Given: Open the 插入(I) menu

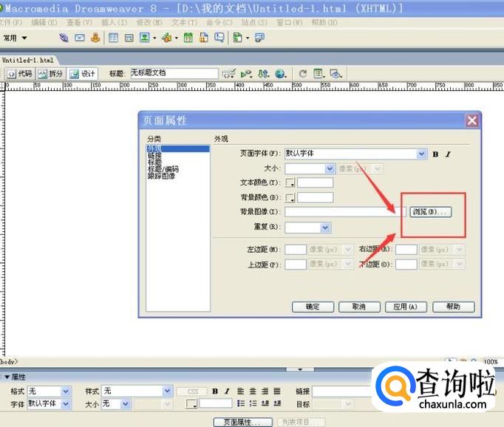Looking at the screenshot, I should click(115, 22).
